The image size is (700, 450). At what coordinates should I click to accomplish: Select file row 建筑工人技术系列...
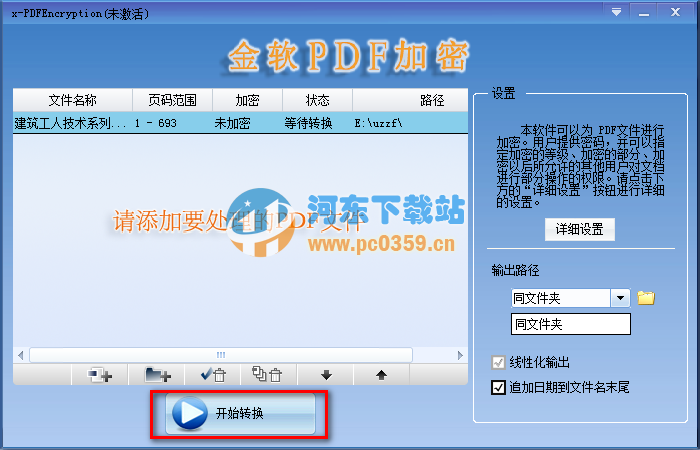click(x=240, y=123)
